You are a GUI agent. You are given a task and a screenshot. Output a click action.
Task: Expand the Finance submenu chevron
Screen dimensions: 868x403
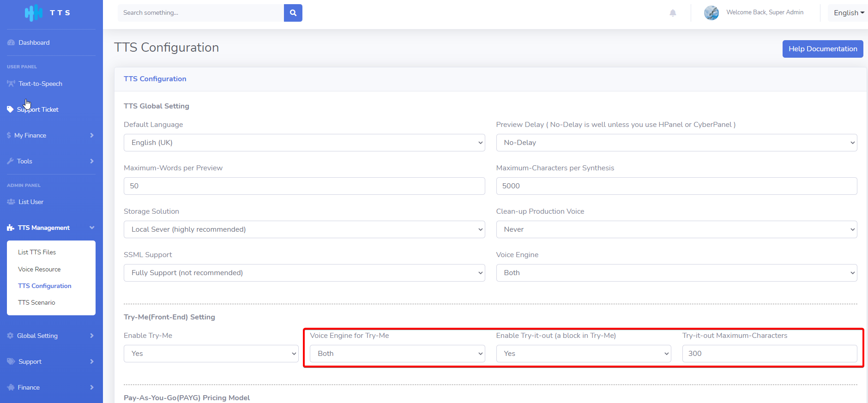[x=92, y=387]
